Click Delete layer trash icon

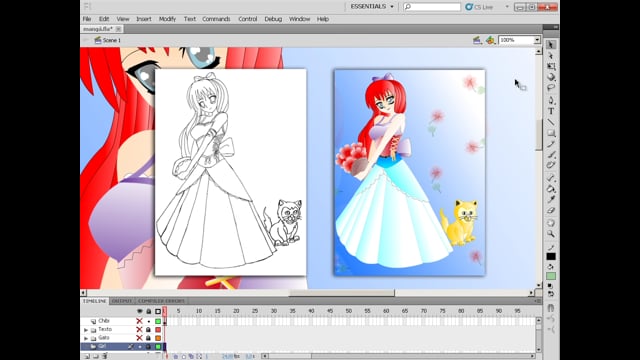click(105, 356)
